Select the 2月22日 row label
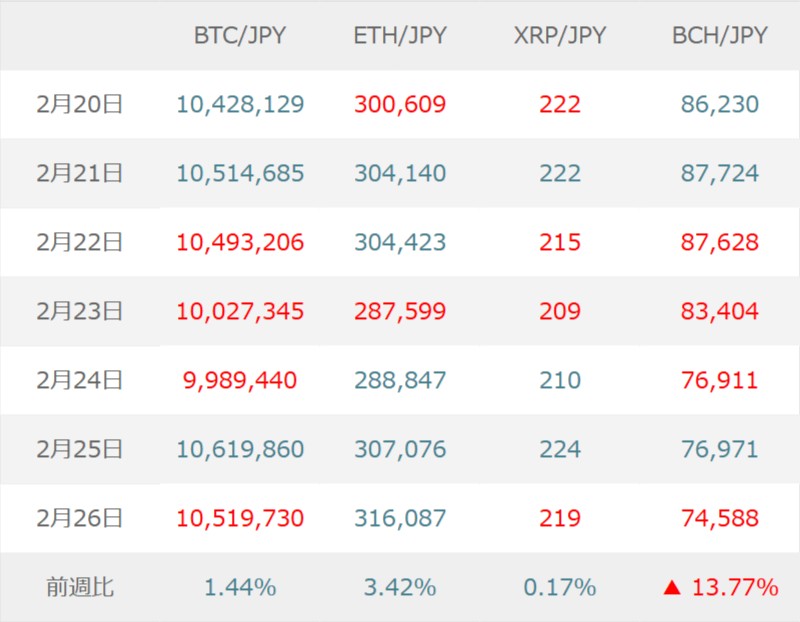The height and width of the screenshot is (622, 800). pos(79,242)
